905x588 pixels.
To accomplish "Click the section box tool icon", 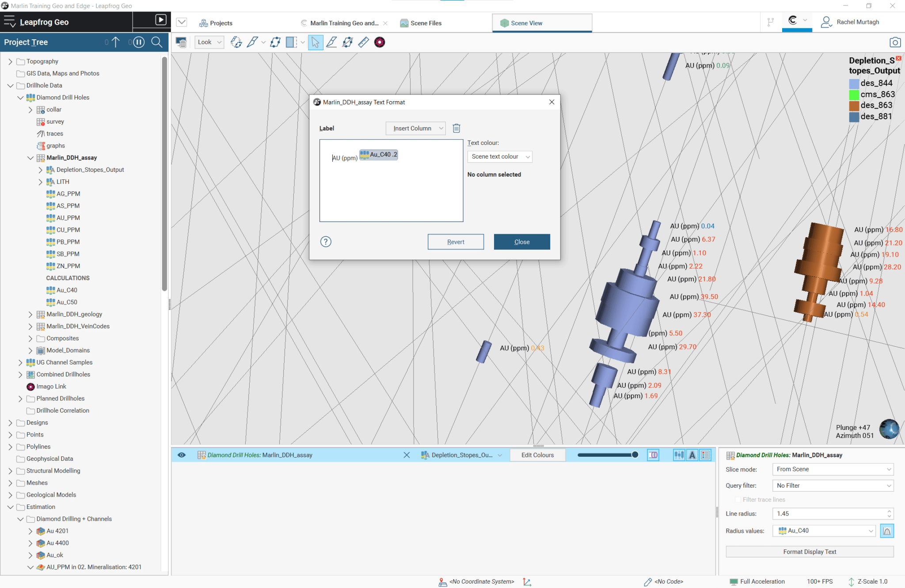I will [348, 42].
